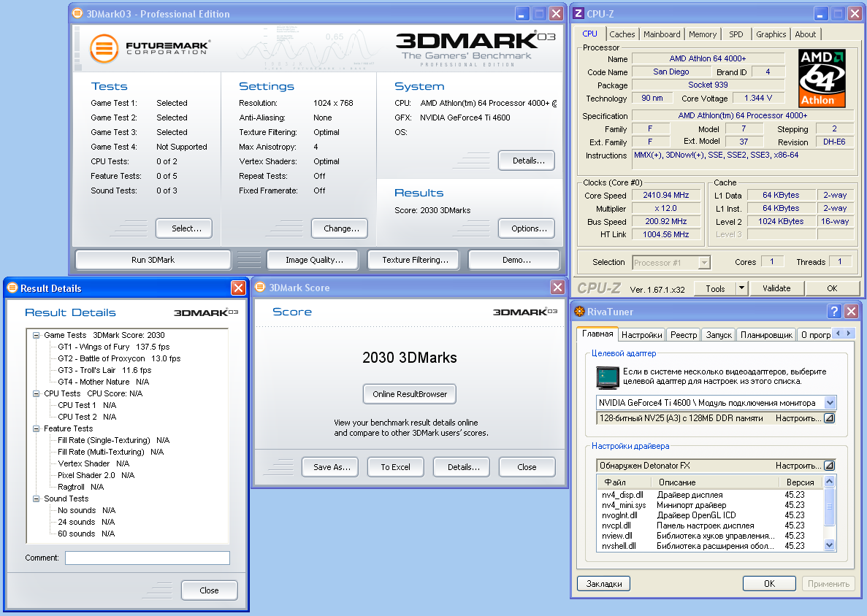Switch to the Graphics tab in CPU-Z
867x616 pixels.
[x=771, y=34]
